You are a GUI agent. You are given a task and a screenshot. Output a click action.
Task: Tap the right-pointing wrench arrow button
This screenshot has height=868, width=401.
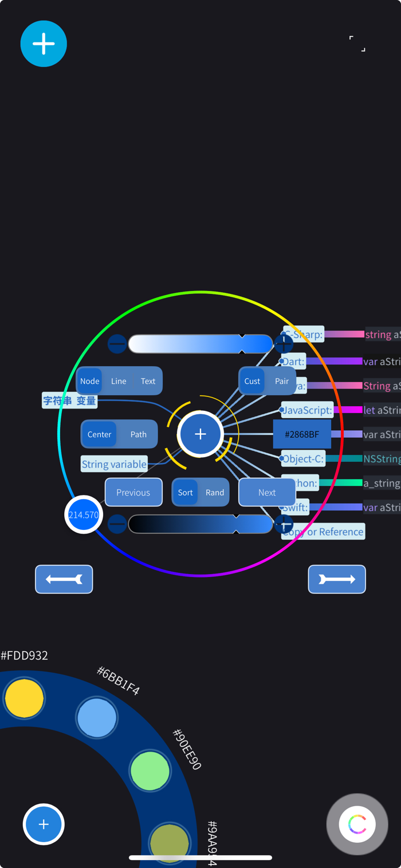[x=337, y=579]
